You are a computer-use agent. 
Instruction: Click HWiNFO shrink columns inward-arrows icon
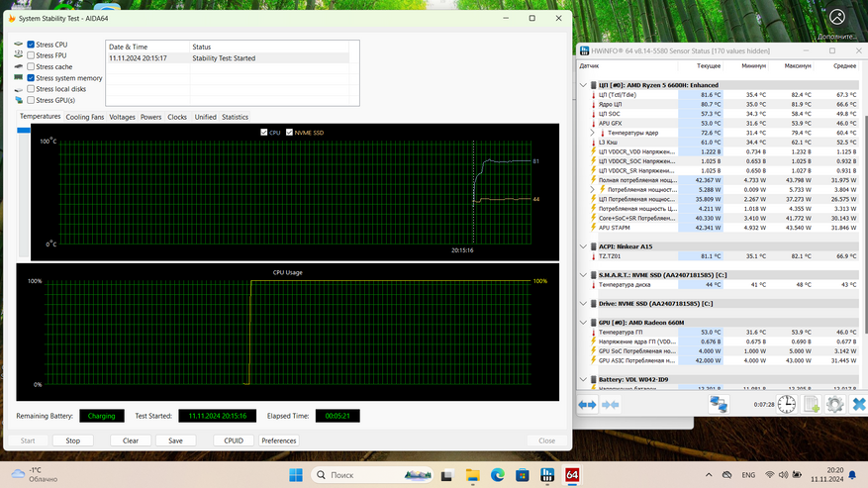click(x=610, y=405)
